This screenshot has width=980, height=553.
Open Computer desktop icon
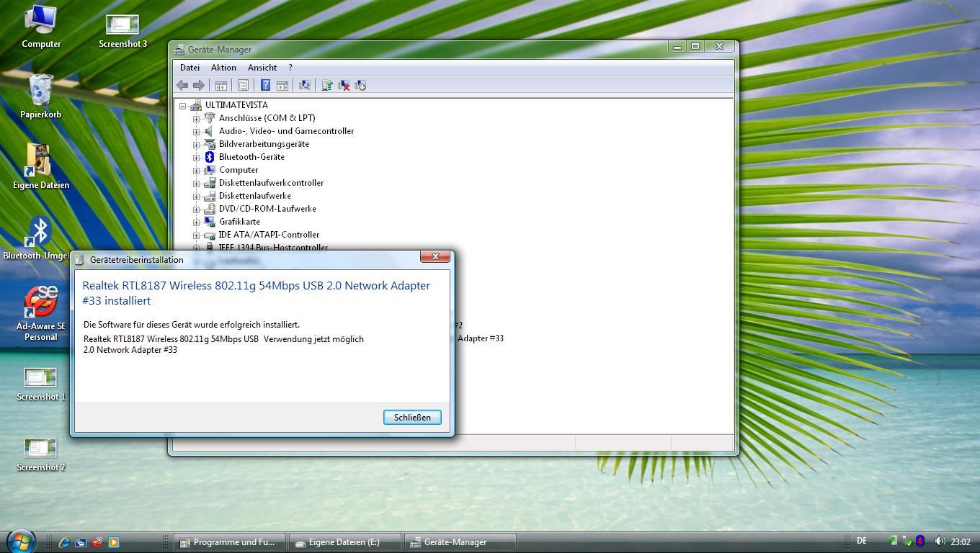pyautogui.click(x=41, y=27)
